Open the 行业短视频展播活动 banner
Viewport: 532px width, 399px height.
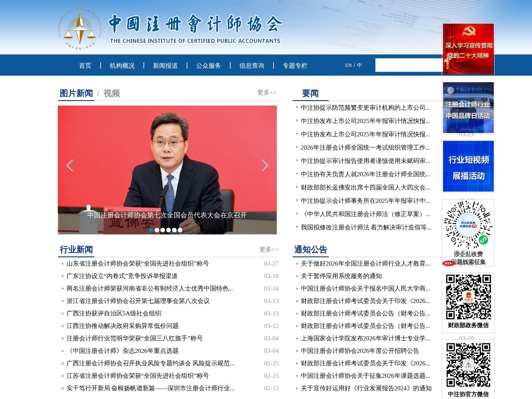[468, 166]
